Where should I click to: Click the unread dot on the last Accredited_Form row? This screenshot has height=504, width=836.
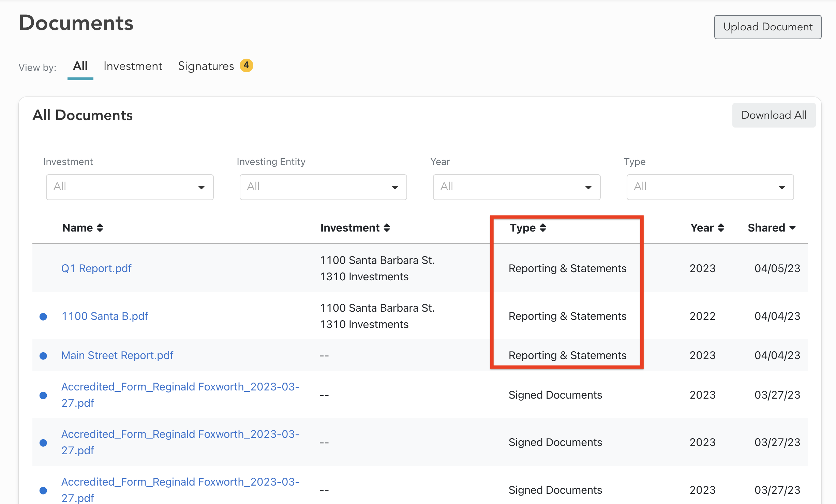(43, 490)
